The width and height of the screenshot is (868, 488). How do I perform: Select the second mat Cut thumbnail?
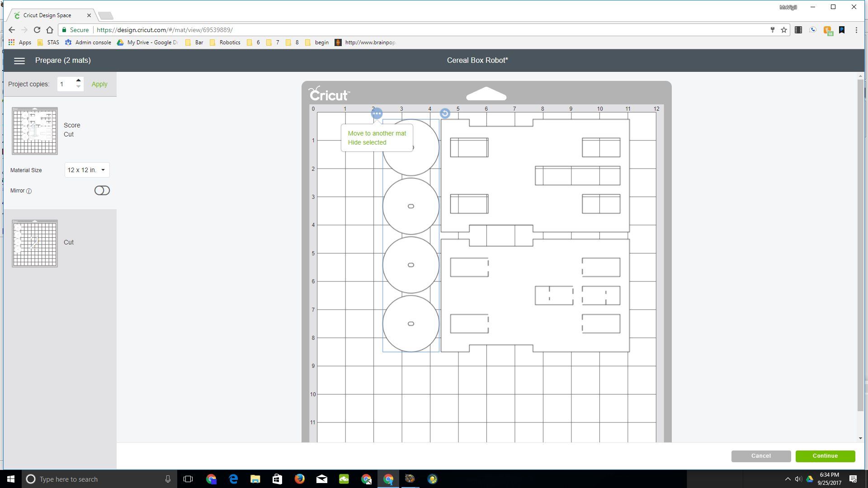point(35,244)
